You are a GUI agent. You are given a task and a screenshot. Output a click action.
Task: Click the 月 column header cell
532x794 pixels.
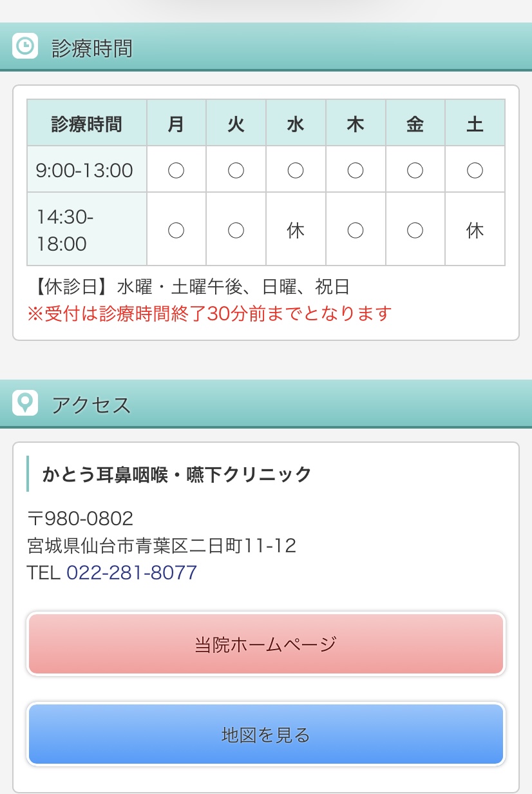click(176, 122)
